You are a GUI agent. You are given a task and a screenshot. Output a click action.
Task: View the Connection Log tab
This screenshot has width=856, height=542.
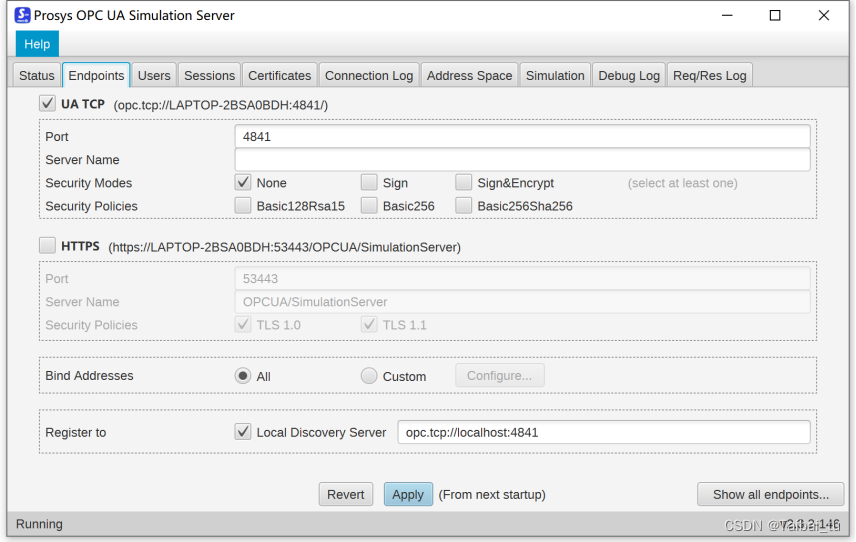369,75
